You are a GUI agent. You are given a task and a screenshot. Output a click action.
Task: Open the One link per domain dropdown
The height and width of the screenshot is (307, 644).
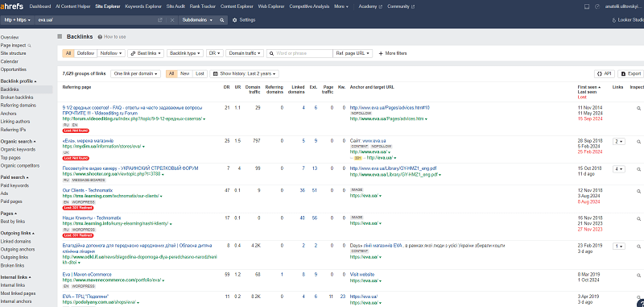[x=135, y=73]
